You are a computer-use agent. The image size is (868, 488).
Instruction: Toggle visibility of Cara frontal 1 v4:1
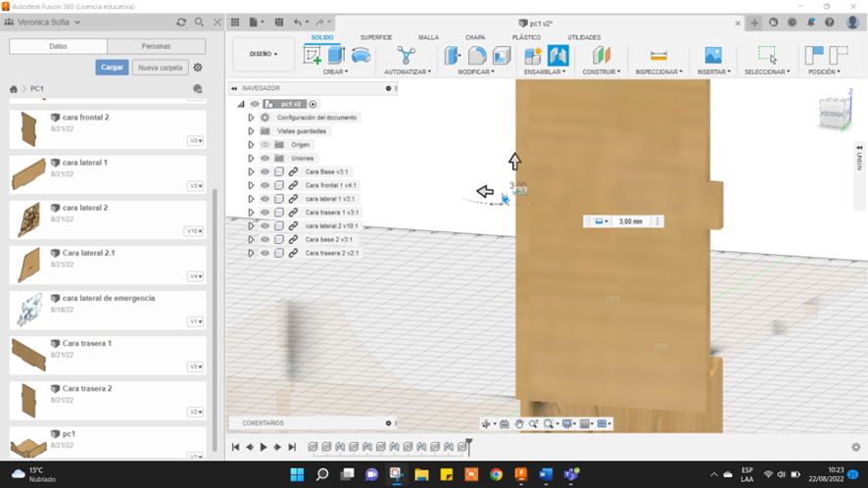(265, 185)
